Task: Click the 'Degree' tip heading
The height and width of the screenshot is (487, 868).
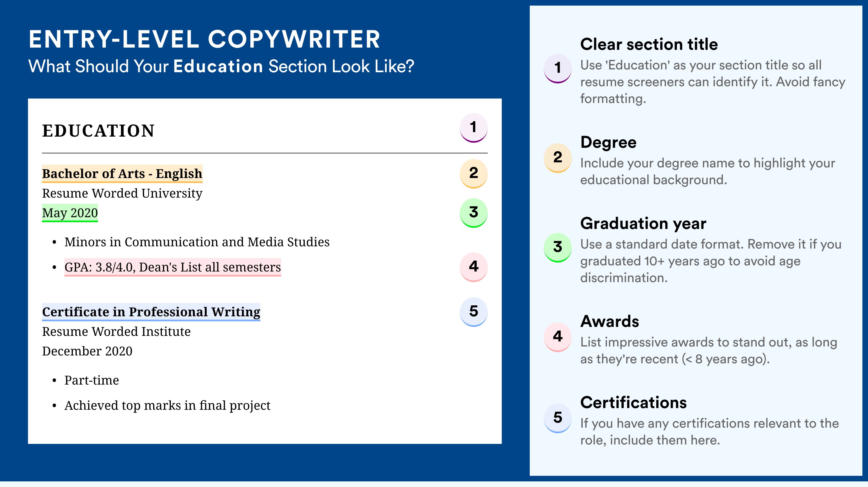Action: pyautogui.click(x=608, y=143)
